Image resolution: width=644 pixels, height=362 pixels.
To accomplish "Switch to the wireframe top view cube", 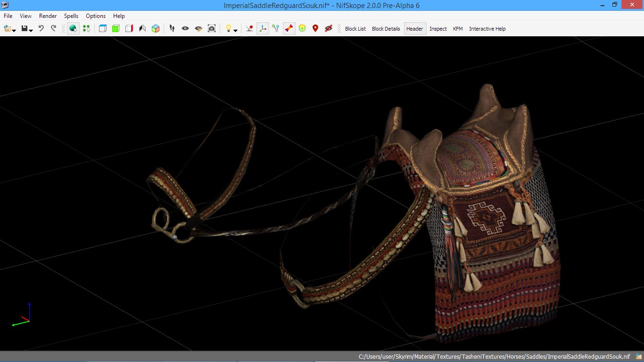I will click(103, 29).
